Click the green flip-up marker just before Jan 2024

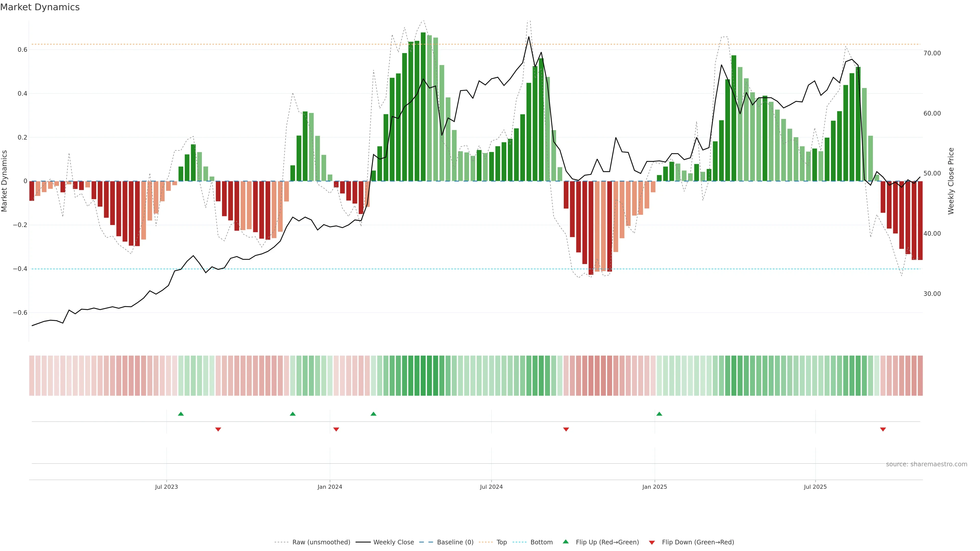click(x=292, y=414)
